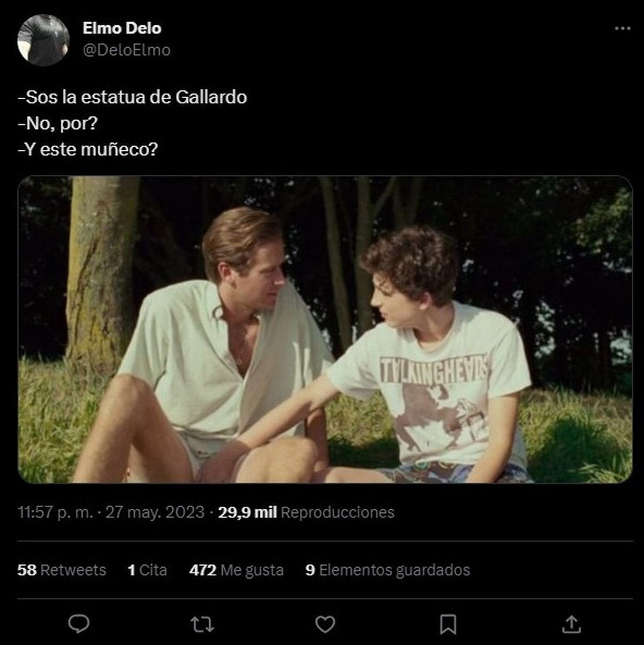644x645 pixels.
Task: Open the reply comment icon
Action: click(x=79, y=624)
